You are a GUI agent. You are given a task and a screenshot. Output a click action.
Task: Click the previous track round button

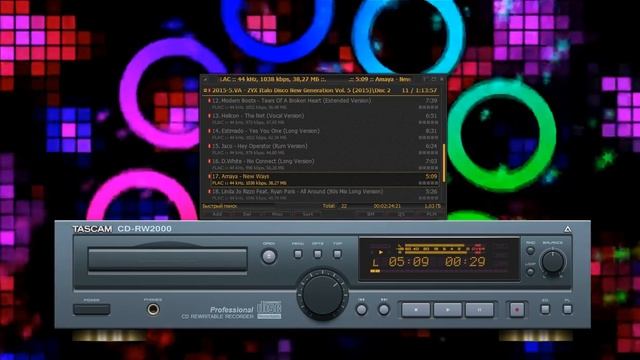[361, 310]
